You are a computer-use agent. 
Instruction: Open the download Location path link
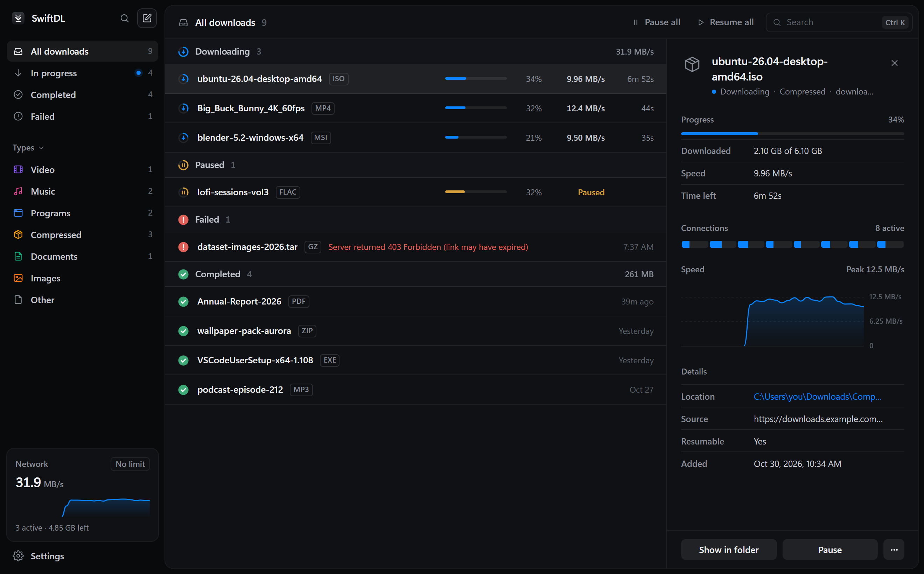(x=817, y=396)
